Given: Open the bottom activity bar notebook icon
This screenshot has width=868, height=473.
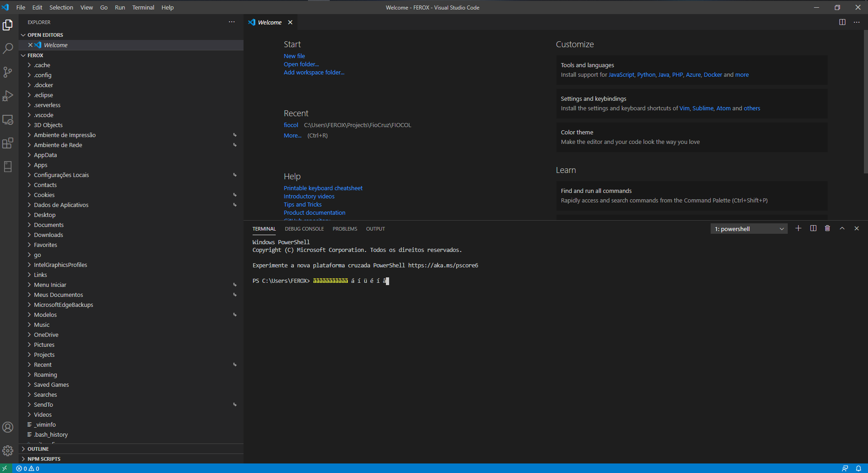Looking at the screenshot, I should [8, 167].
